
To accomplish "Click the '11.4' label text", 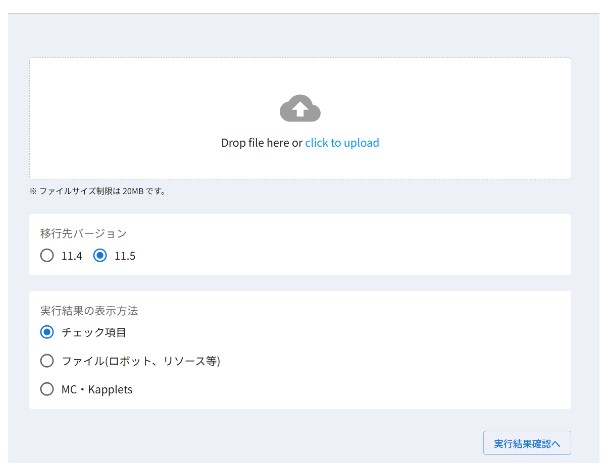I will [71, 256].
